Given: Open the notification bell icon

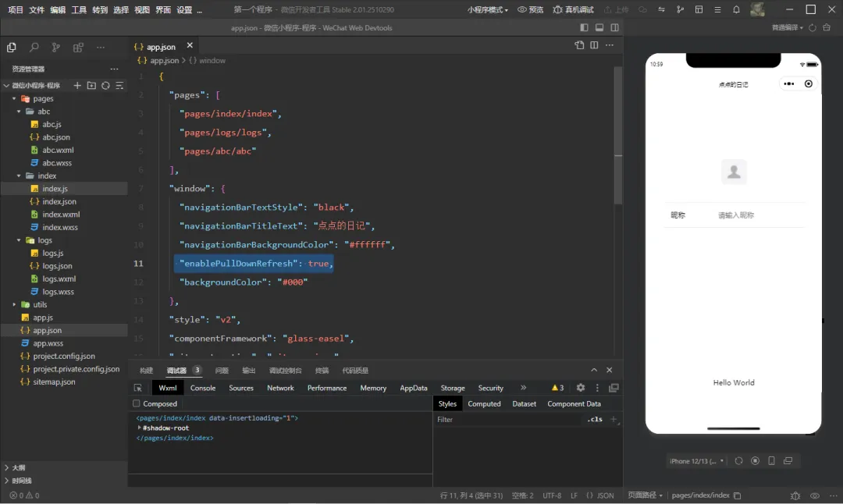Looking at the screenshot, I should click(x=736, y=9).
